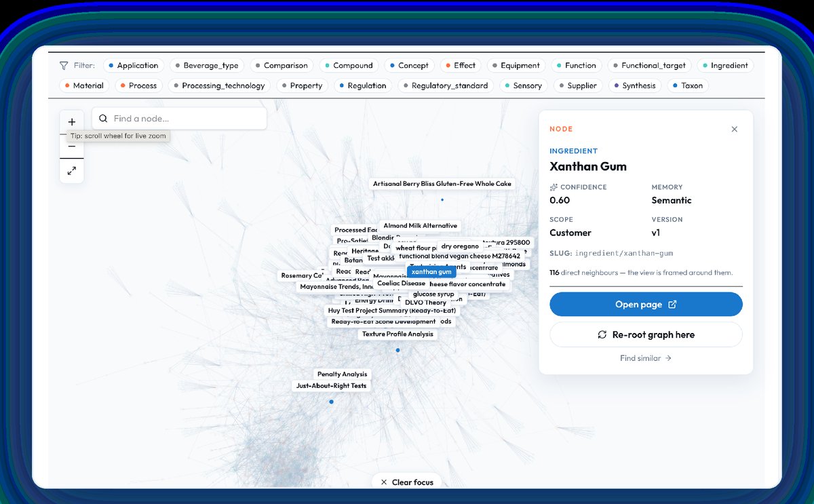This screenshot has width=814, height=504.
Task: Select the functional blend vegan cheese M278642 label
Action: coord(459,256)
